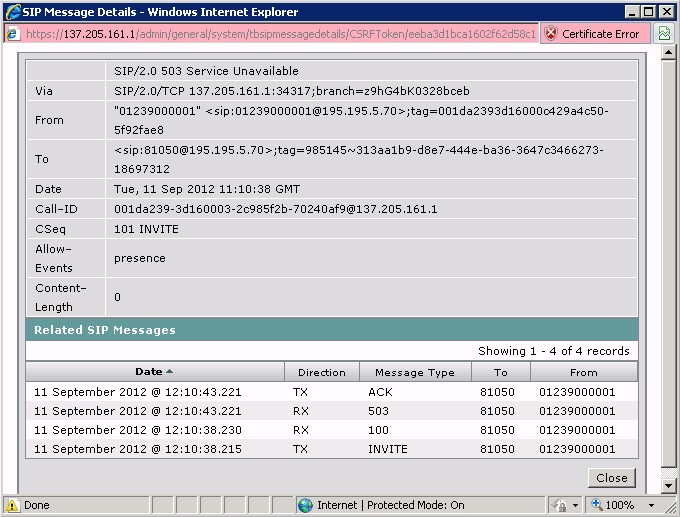
Task: Click the scrollbar down arrow
Action: tap(669, 486)
